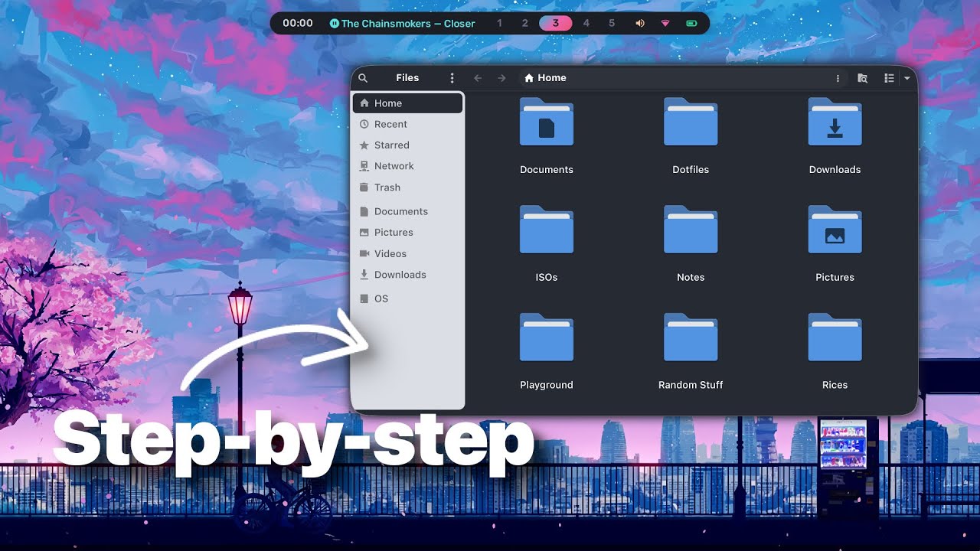Viewport: 980px width, 551px height.
Task: Select the Documents folder icon
Action: point(547,122)
